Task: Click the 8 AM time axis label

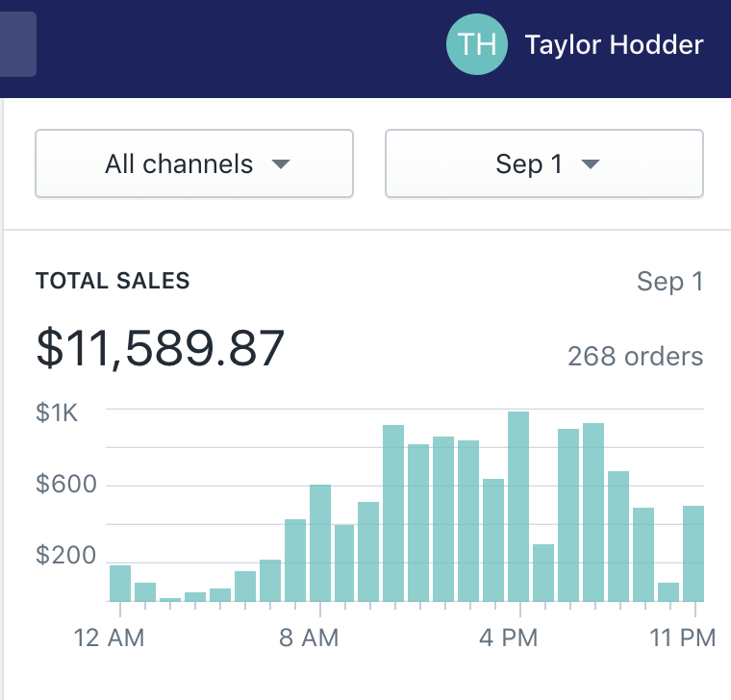Action: [306, 637]
